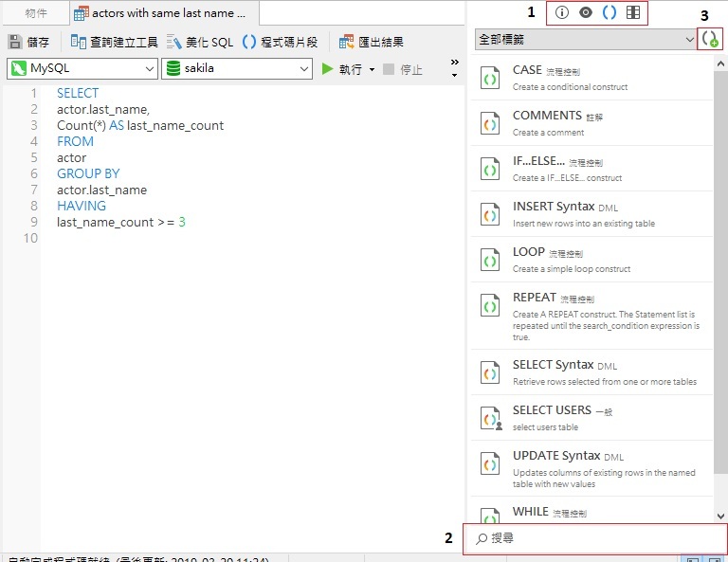
Task: Show the code snippet pane icon
Action: click(x=610, y=13)
